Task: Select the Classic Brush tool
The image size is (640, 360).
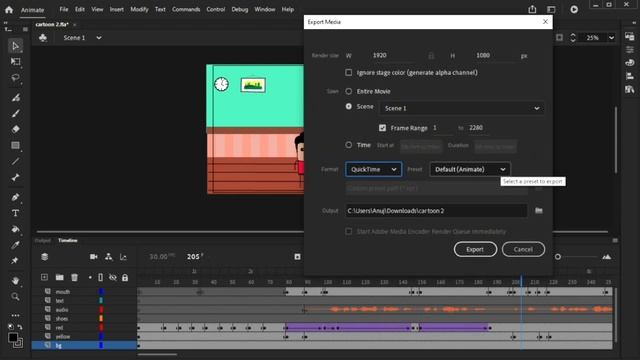Action: pos(15,113)
